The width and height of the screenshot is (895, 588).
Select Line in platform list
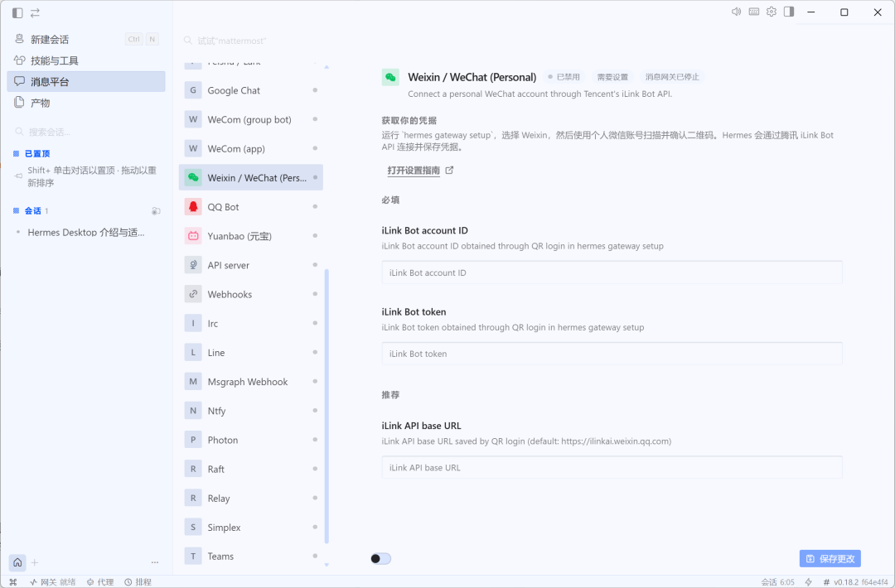[250, 353]
